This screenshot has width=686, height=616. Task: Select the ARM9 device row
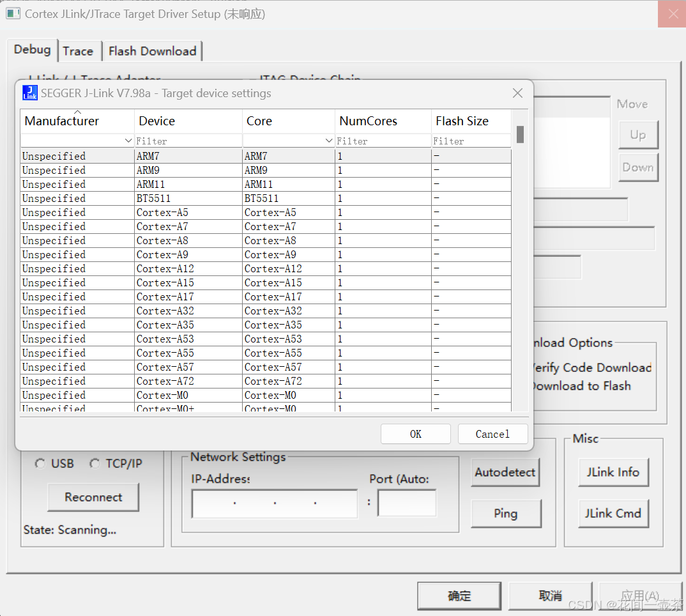point(266,170)
